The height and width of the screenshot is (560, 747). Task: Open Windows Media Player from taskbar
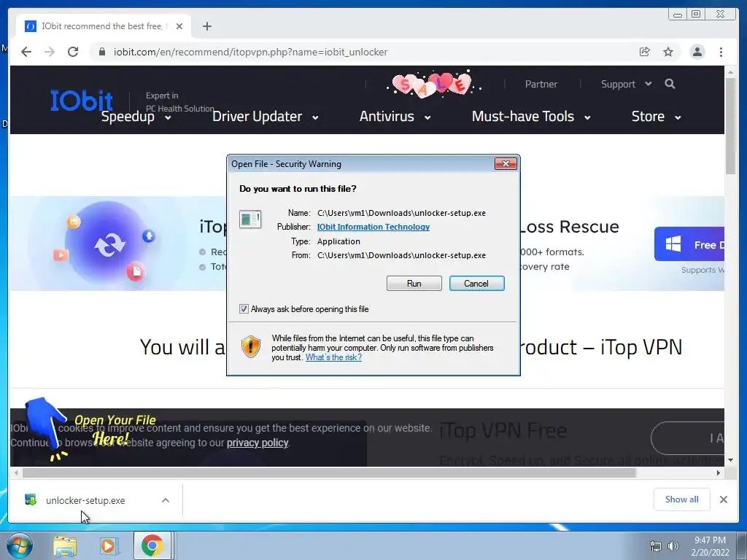(x=109, y=546)
